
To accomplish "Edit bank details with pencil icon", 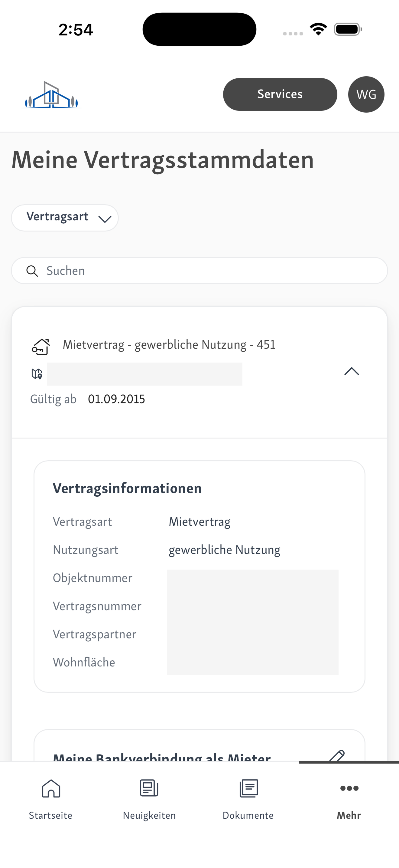I will point(336,756).
